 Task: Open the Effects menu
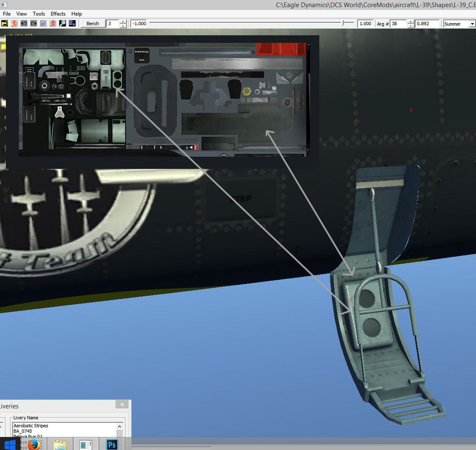pos(58,14)
